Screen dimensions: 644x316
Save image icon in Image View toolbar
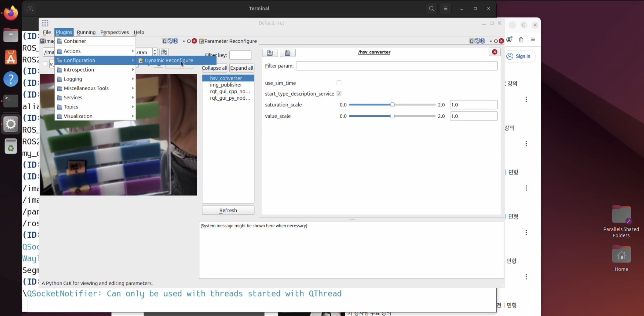164,52
